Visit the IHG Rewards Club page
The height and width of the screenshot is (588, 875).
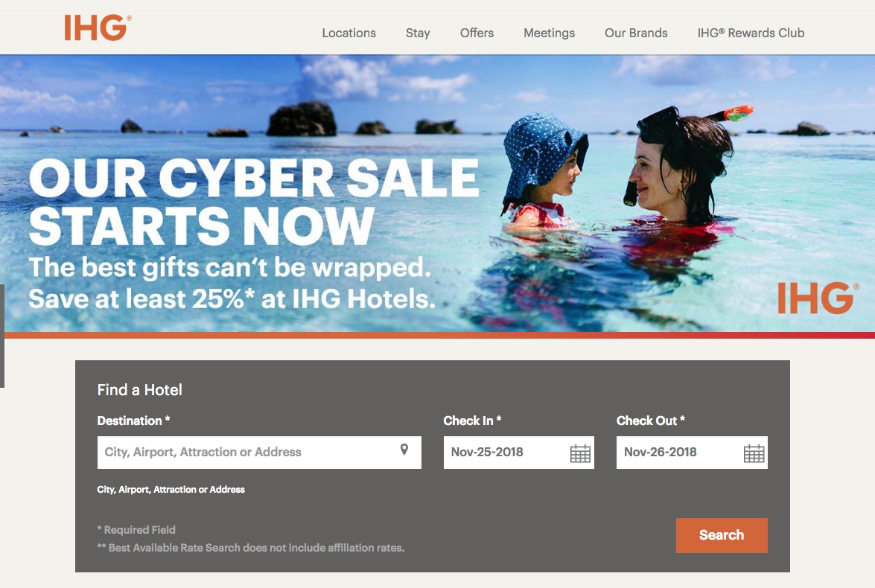click(x=751, y=33)
